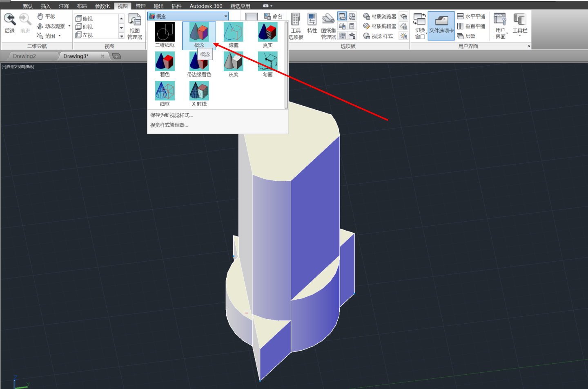Click the viewport label 自定义视图 control
The height and width of the screenshot is (389, 588).
(x=16, y=67)
